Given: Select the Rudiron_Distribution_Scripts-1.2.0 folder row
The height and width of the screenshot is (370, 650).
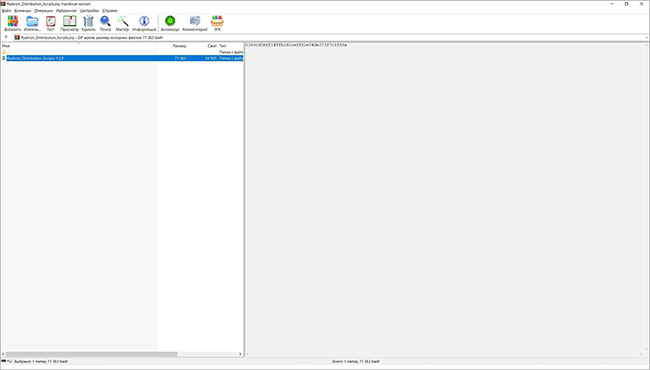Looking at the screenshot, I should click(122, 58).
